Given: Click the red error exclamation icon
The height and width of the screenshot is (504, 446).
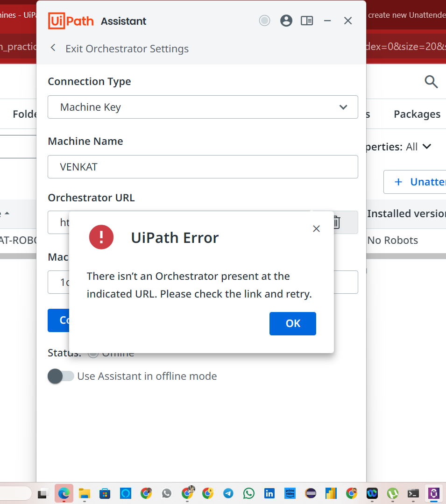Looking at the screenshot, I should pyautogui.click(x=101, y=237).
